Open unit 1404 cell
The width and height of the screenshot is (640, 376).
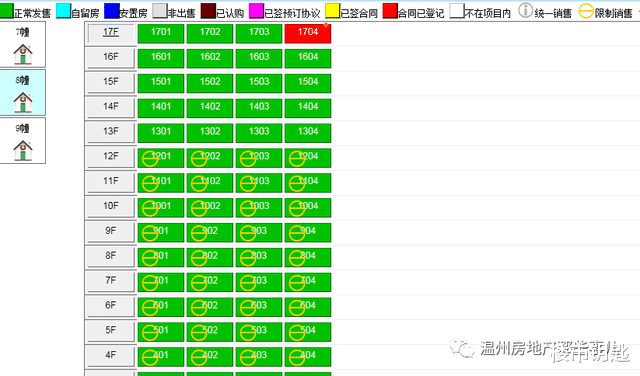(x=308, y=108)
